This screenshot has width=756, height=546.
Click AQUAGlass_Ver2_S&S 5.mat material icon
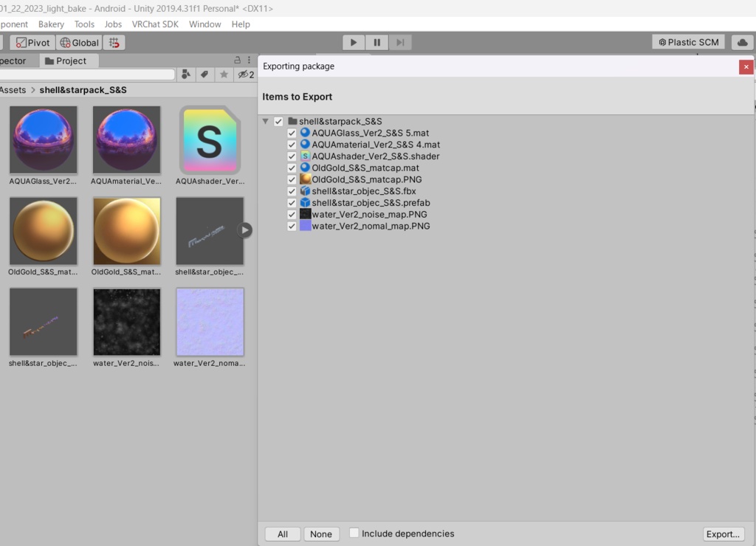click(x=305, y=133)
